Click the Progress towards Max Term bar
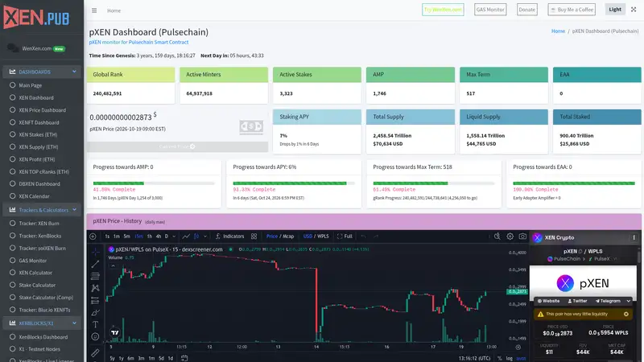The height and width of the screenshot is (362, 644). coord(434,183)
